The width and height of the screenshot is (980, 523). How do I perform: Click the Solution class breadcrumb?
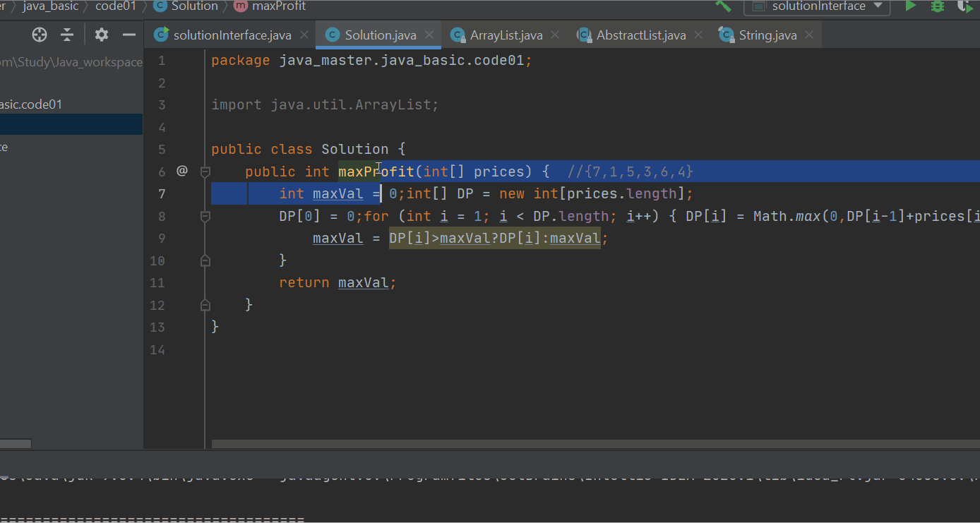click(x=186, y=6)
